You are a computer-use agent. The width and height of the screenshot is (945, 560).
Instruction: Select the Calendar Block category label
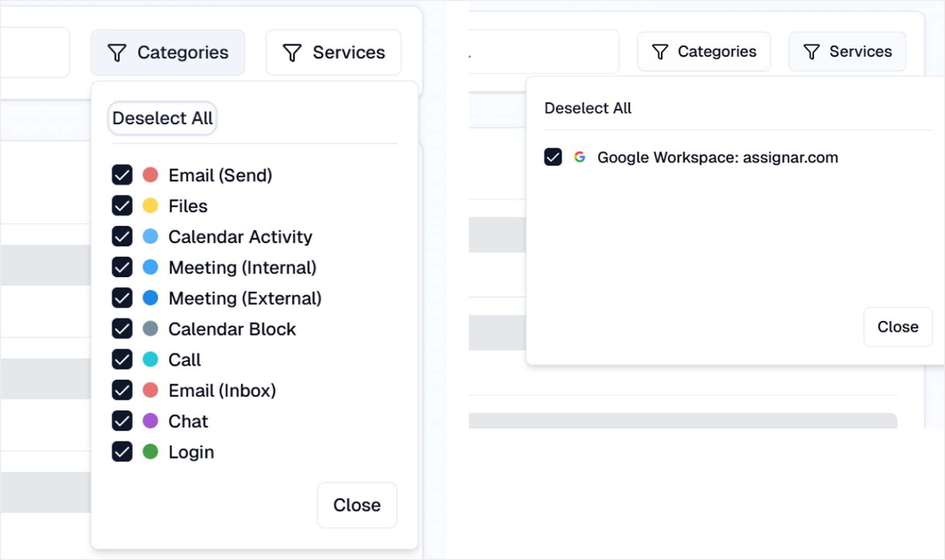point(232,329)
